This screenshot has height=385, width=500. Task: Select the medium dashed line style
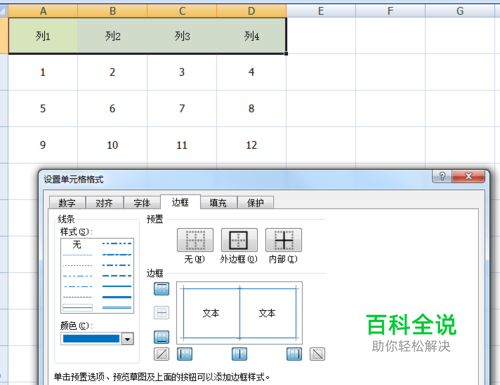(117, 276)
